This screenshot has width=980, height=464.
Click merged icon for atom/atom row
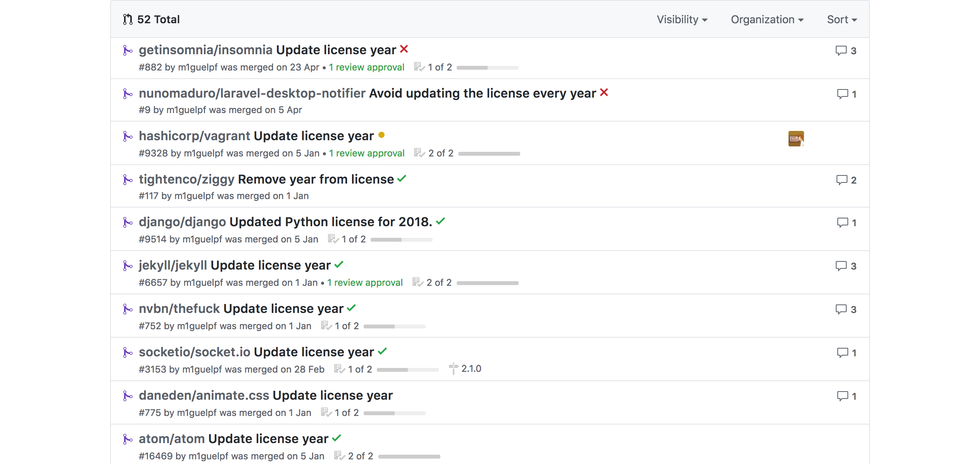coord(128,439)
